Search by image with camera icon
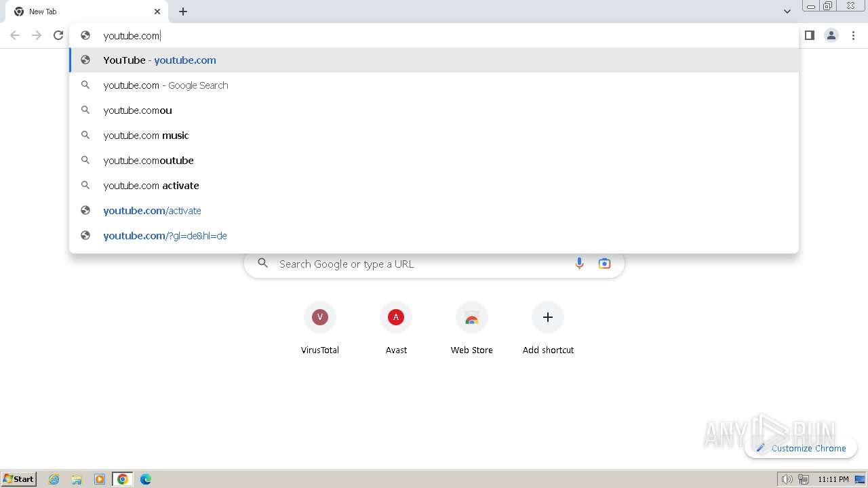The image size is (868, 488). tap(604, 264)
